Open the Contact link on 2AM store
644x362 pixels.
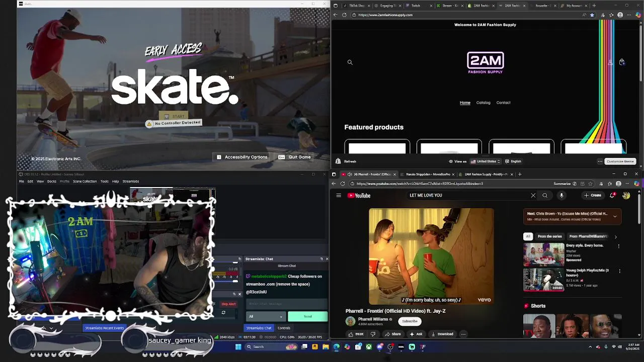tap(503, 103)
